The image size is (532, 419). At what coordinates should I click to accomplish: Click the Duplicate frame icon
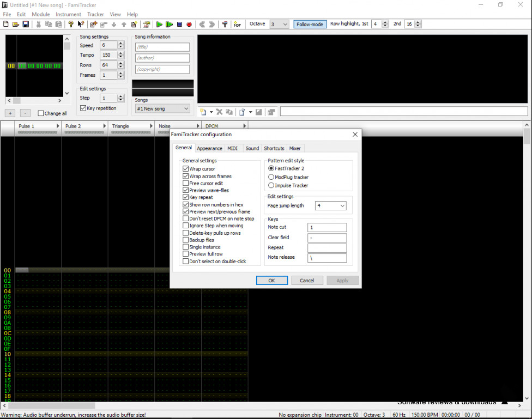point(134,24)
